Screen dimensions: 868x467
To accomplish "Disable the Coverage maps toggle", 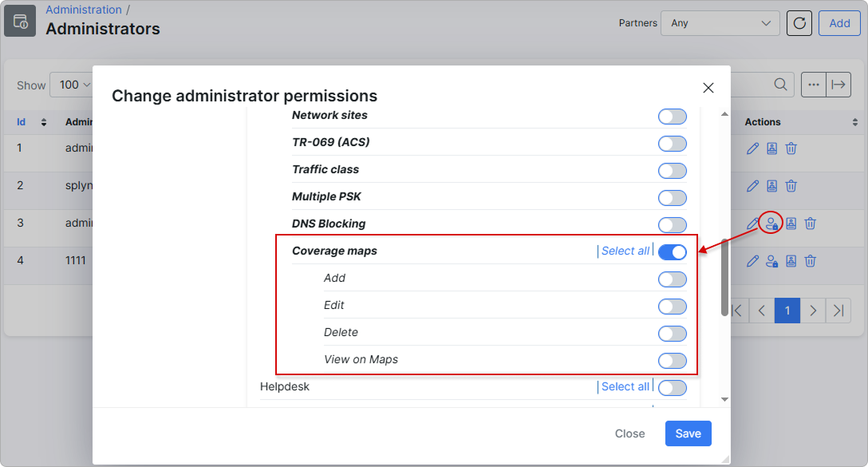I will click(x=672, y=252).
